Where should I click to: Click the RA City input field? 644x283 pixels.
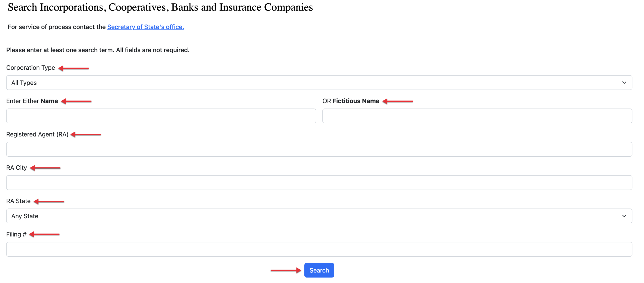pos(319,183)
